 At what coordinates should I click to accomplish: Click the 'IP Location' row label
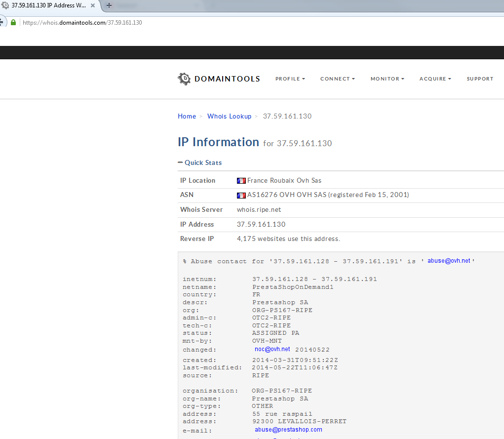197,181
